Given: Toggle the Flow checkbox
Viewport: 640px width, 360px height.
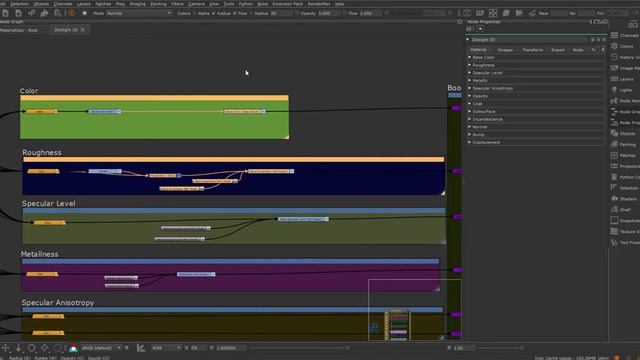Looking at the screenshot, I should click(x=235, y=13).
